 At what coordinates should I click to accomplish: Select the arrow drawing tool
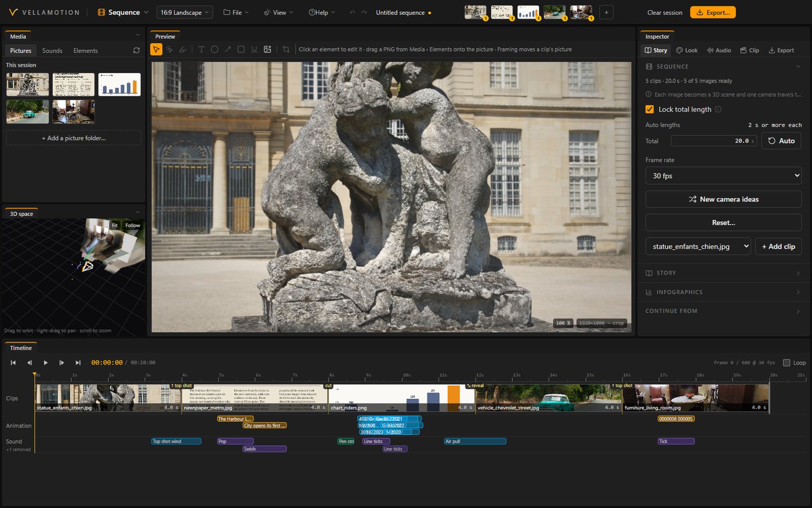tap(228, 49)
